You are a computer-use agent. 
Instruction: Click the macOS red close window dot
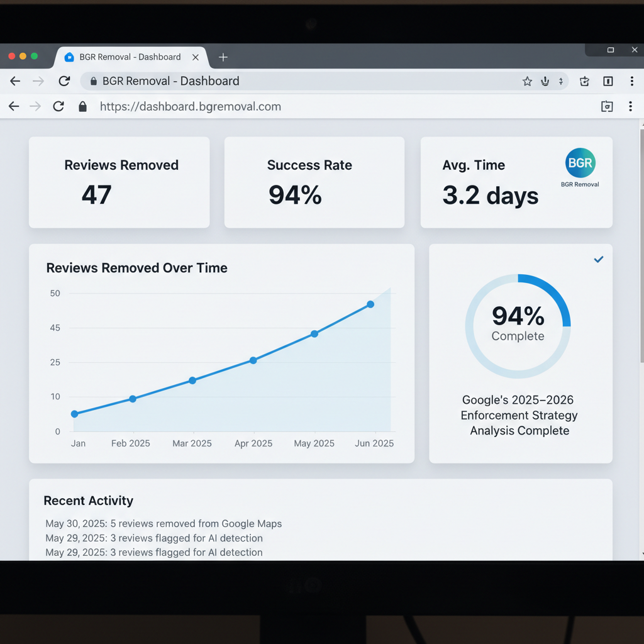tap(11, 56)
